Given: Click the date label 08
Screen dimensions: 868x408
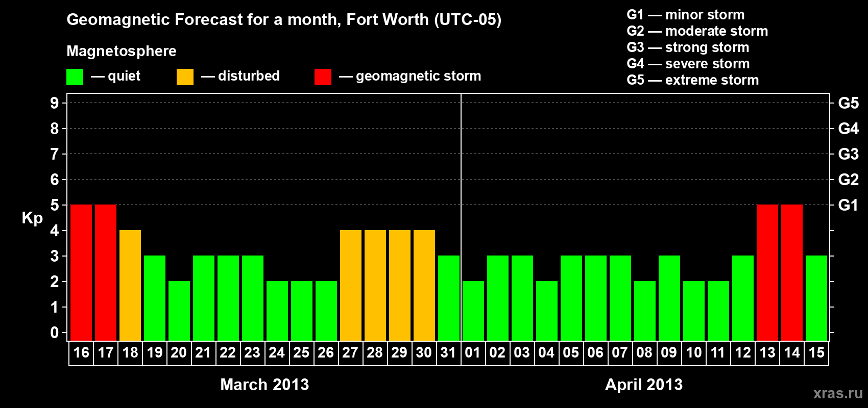Looking at the screenshot, I should tap(644, 352).
